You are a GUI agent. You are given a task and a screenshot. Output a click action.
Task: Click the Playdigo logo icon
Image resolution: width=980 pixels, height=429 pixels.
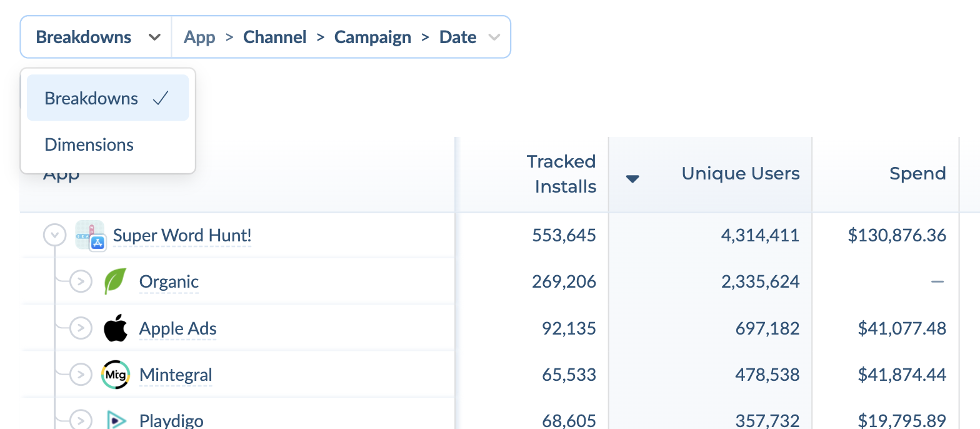[116, 420]
